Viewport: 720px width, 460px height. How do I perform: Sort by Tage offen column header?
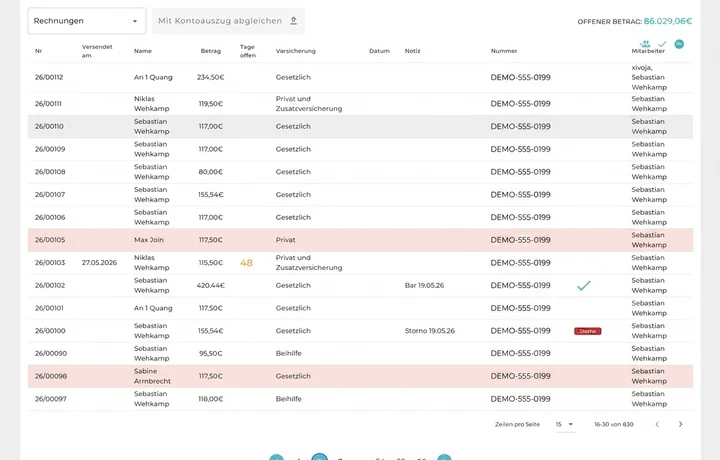click(248, 51)
